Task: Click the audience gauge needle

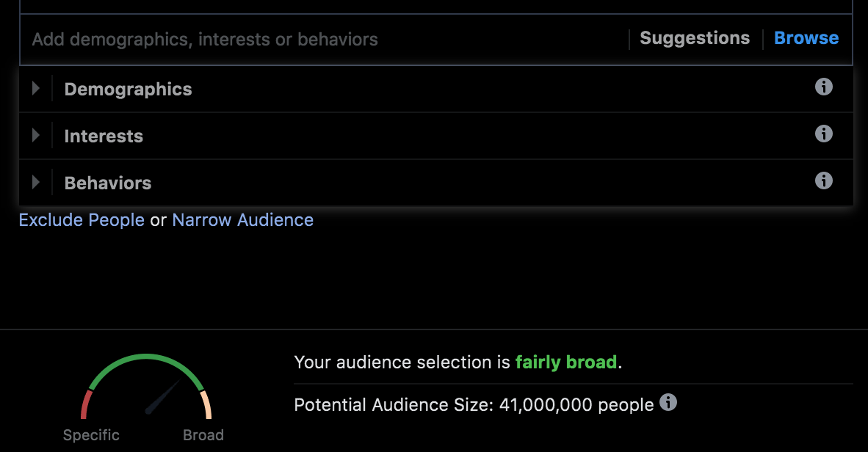Action: (163, 396)
